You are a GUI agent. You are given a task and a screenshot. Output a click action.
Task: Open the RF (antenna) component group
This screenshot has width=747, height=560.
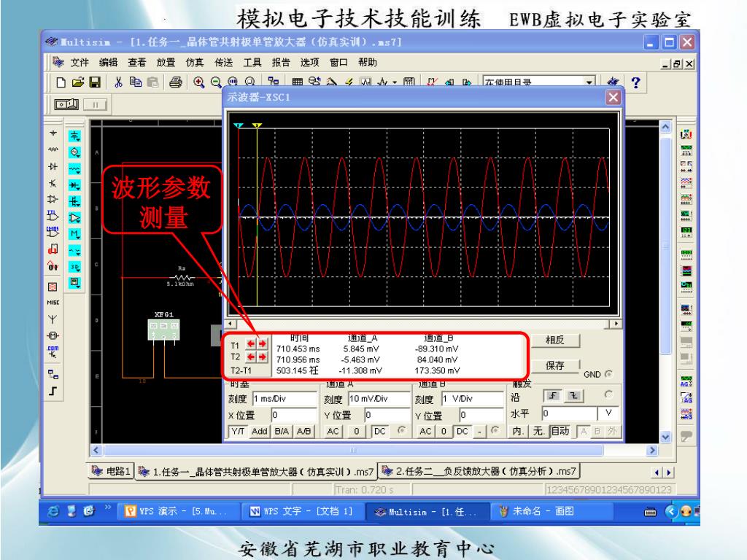coord(53,319)
